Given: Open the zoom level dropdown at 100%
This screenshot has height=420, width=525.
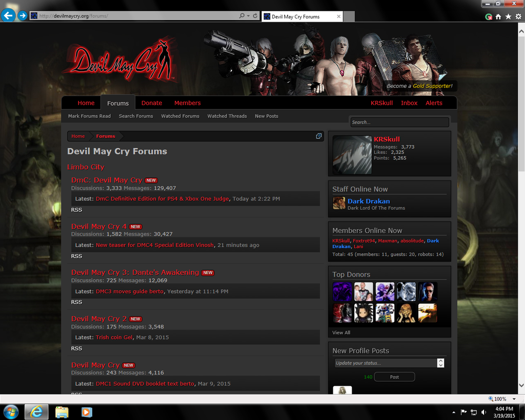Looking at the screenshot, I should pyautogui.click(x=514, y=399).
